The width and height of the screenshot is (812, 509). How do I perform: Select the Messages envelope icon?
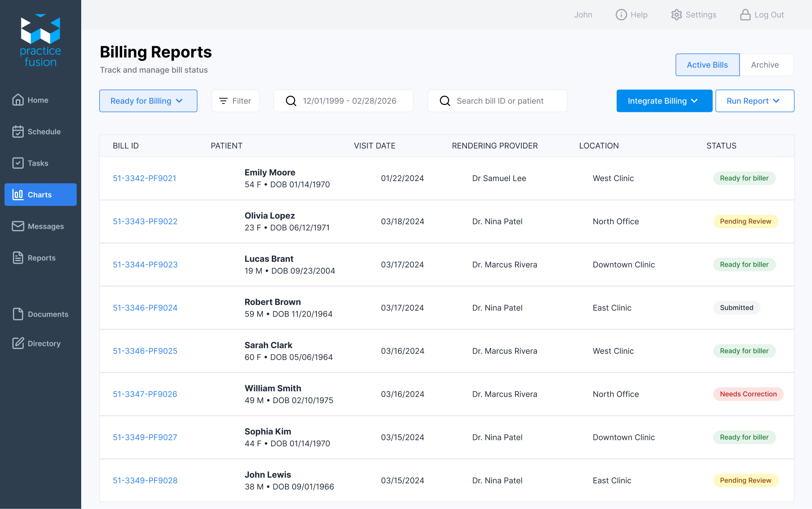click(x=18, y=226)
